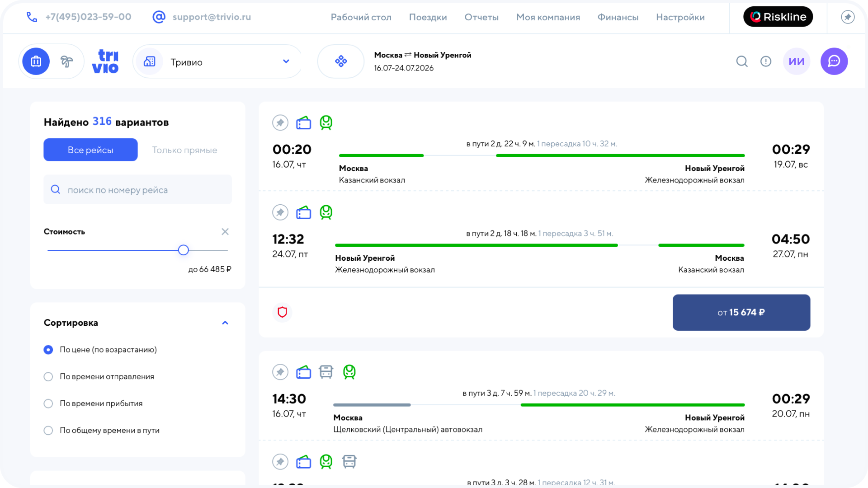Click the info exclamation icon
868x488 pixels.
coord(766,61)
